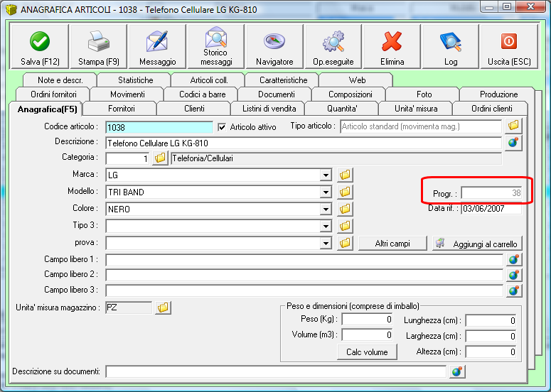View Op.eseguite executed operations
This screenshot has height=392, width=551.
[x=333, y=46]
